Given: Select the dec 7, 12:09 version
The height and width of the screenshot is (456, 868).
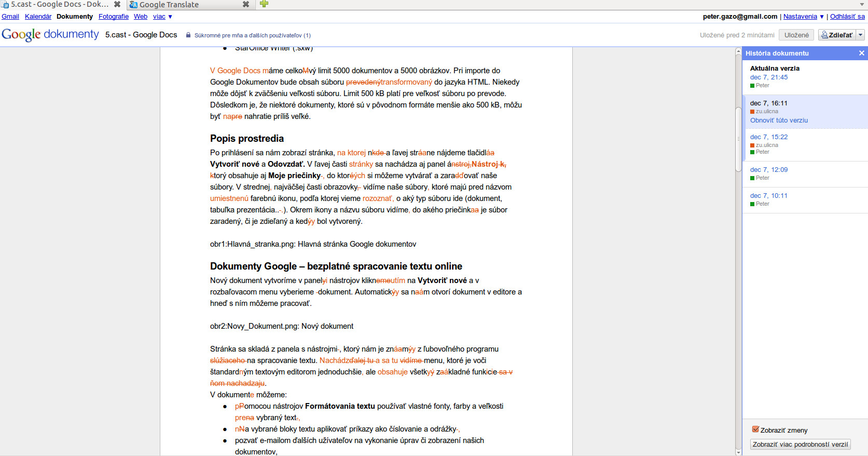Looking at the screenshot, I should click(769, 170).
